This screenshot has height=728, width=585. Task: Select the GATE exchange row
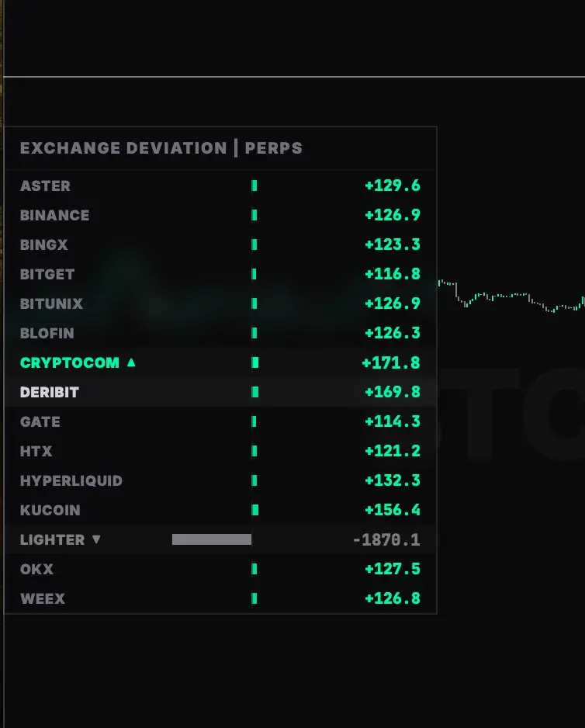click(x=220, y=421)
